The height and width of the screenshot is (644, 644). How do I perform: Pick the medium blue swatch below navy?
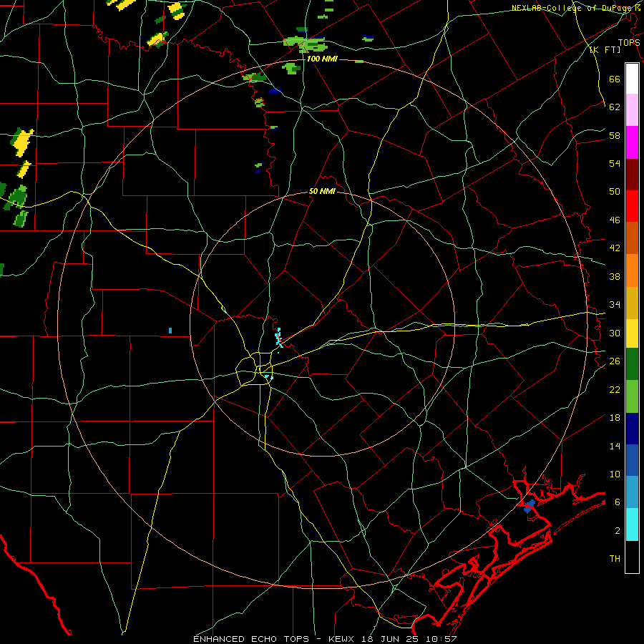(632, 460)
